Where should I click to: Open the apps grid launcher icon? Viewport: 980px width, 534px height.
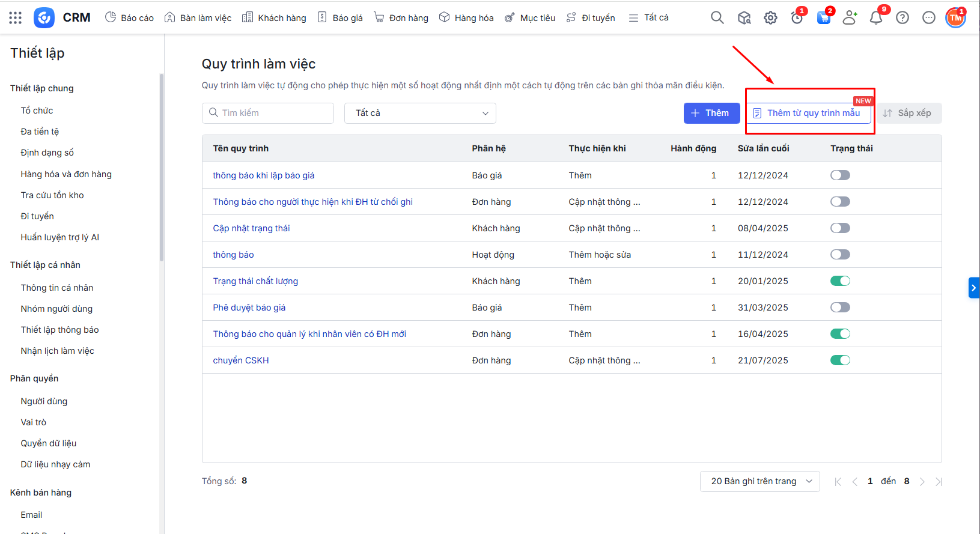16,17
